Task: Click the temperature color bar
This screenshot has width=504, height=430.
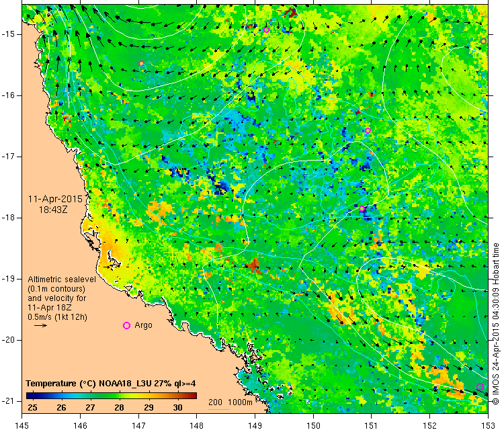Action: pos(111,396)
